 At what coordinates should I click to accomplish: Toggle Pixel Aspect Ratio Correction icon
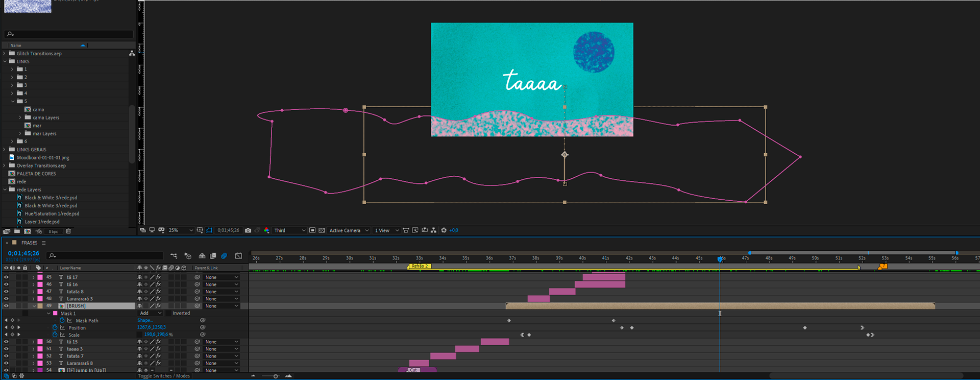click(x=406, y=230)
